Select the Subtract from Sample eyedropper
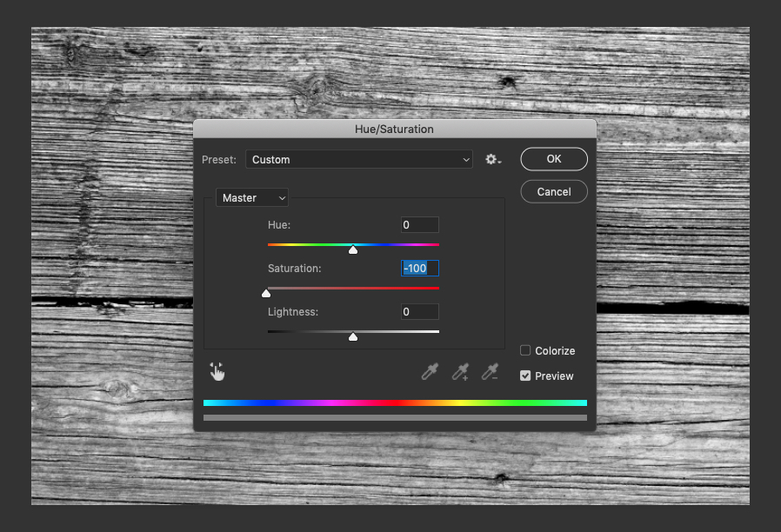The image size is (781, 532). tap(491, 372)
